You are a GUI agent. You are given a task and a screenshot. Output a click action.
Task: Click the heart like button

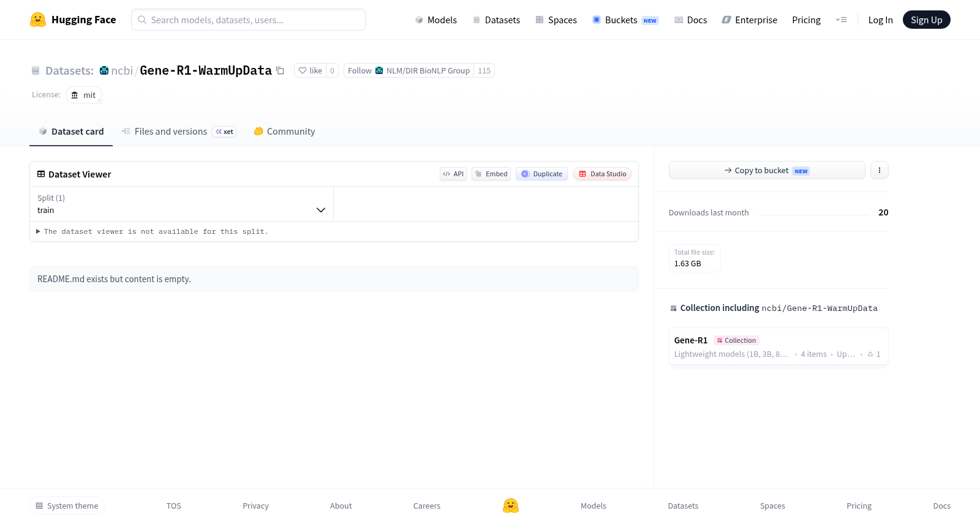click(x=310, y=70)
